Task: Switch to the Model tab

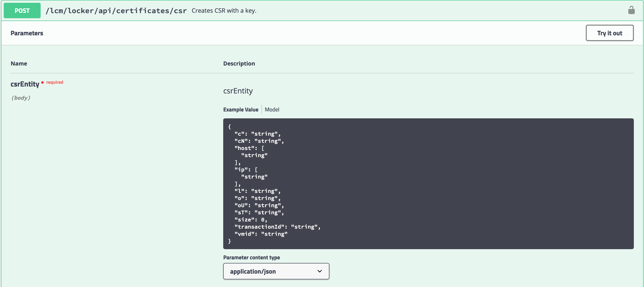Action: pyautogui.click(x=272, y=109)
